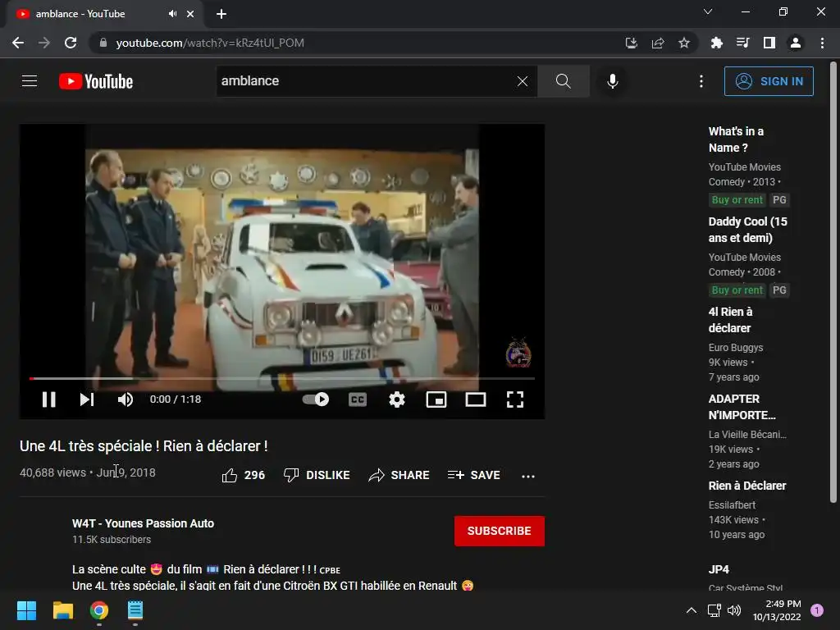The image size is (840, 630).
Task: Click the red SUBSCRIBE button
Action: point(500,531)
